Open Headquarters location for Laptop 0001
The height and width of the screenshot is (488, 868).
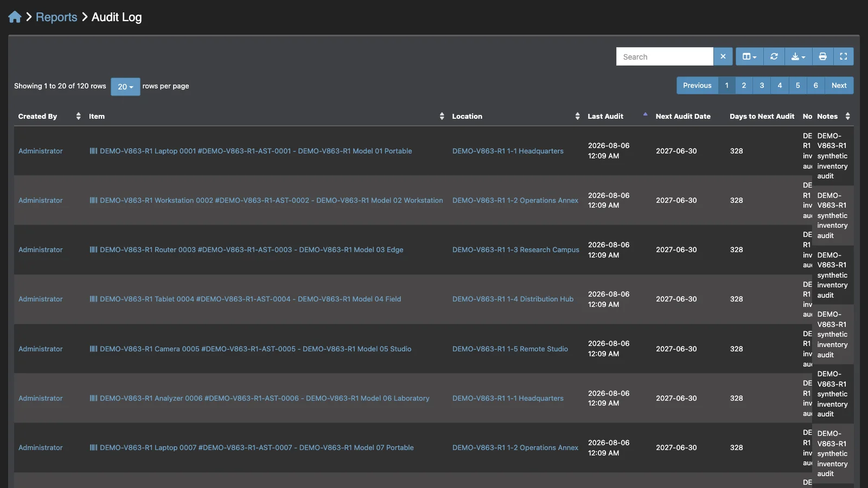pos(508,151)
